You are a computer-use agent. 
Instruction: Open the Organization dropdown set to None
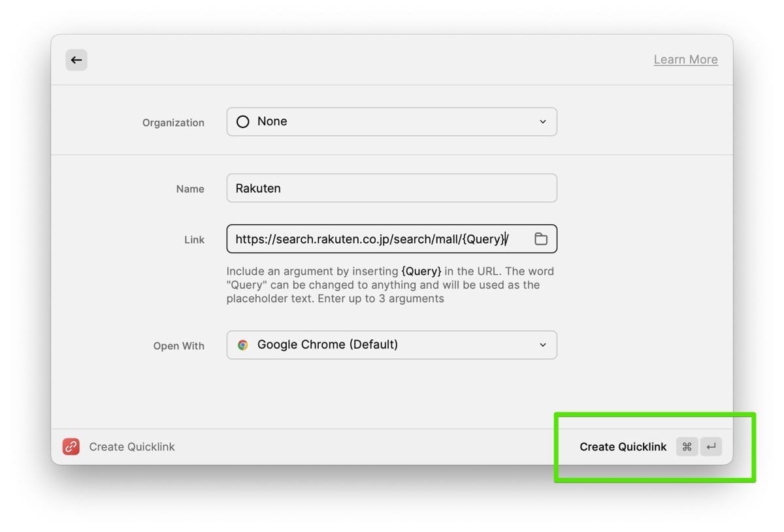point(392,121)
